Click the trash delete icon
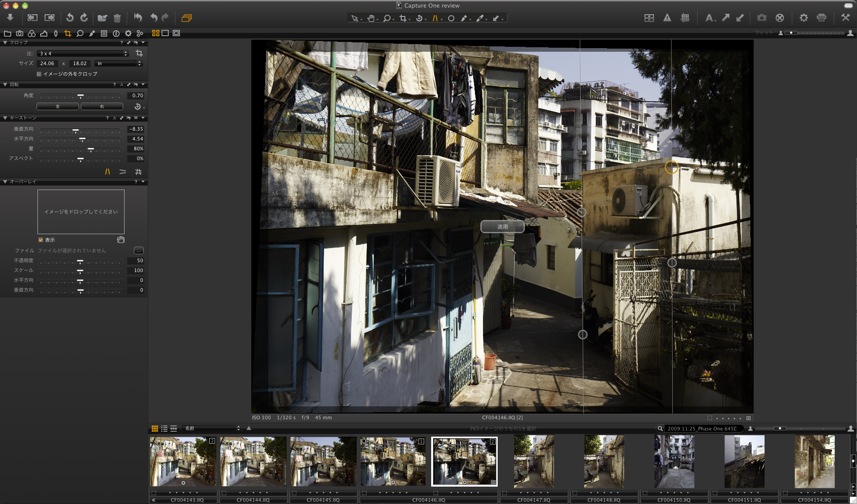The width and height of the screenshot is (857, 504). 117,18
